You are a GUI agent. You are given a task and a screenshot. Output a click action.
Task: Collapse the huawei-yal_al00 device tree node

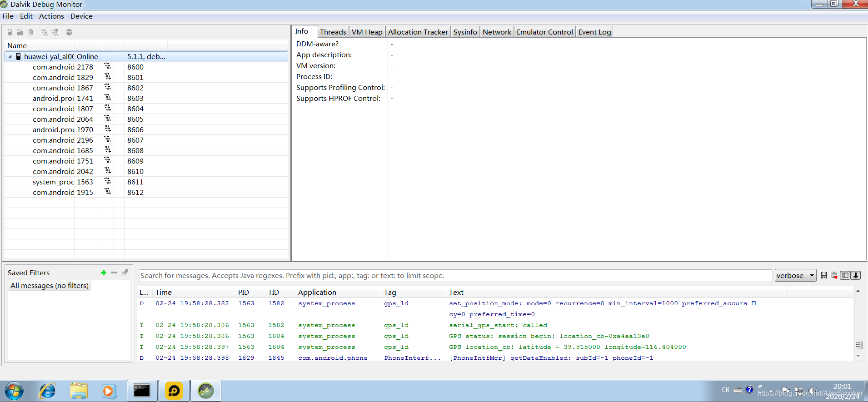tap(10, 57)
